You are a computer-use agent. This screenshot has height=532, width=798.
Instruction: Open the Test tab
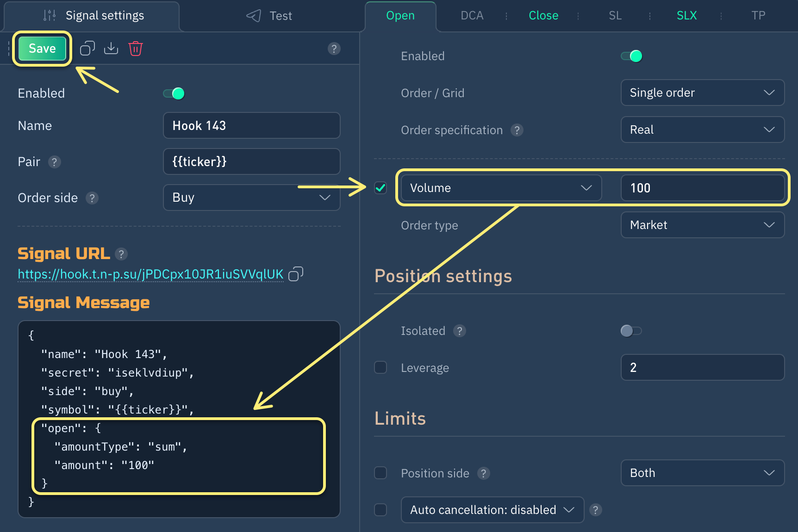[269, 16]
